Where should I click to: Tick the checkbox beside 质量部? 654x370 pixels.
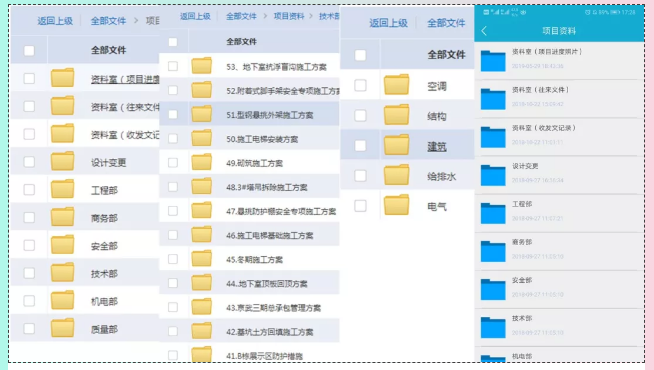[x=29, y=329]
